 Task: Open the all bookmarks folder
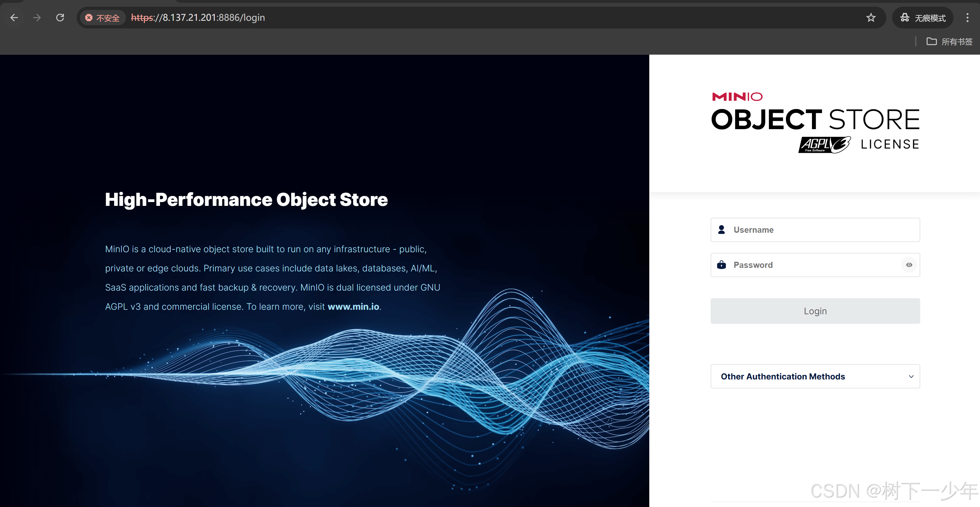(949, 42)
